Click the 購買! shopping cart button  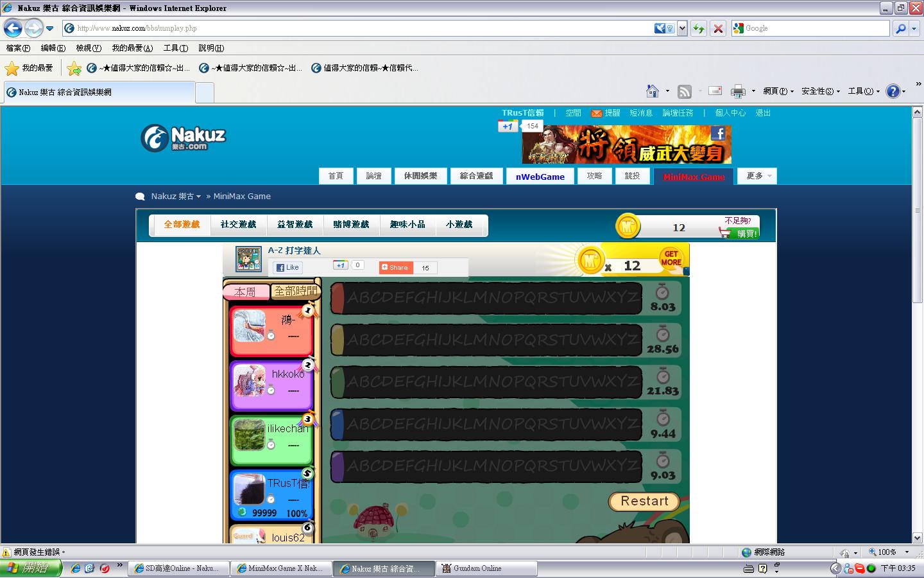coord(739,233)
